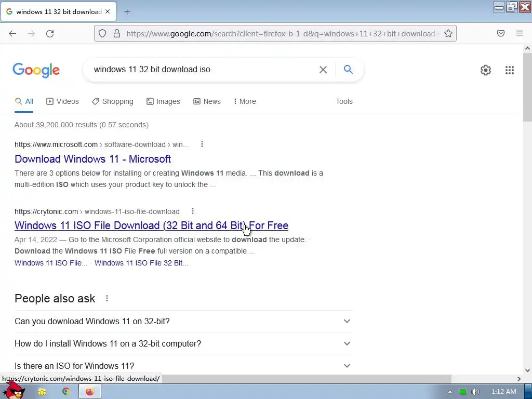Click the Firefox taskbar icon
This screenshot has width=532, height=399.
tap(89, 392)
